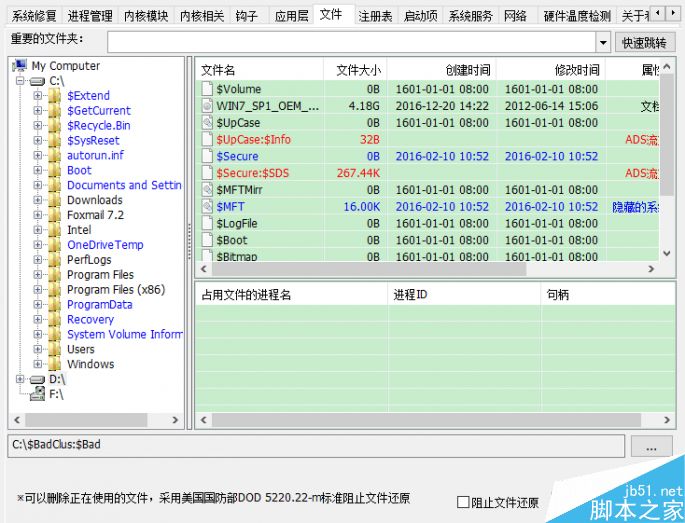Click the 隐藏的系 attribute cell of $MFT

pos(635,207)
